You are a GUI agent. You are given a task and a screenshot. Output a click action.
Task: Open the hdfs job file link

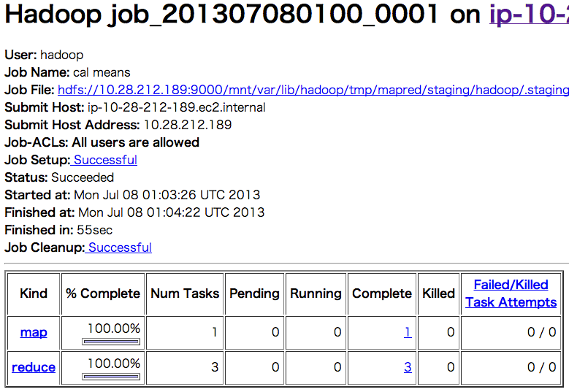313,90
